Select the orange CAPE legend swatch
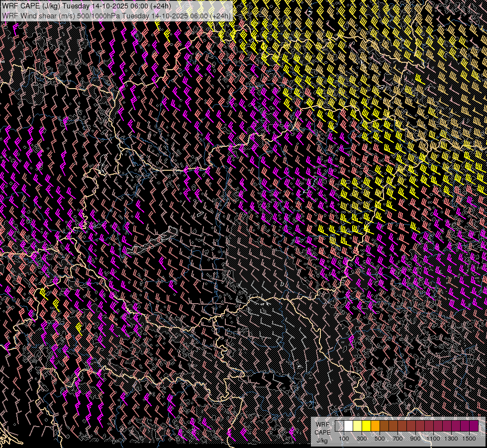The width and height of the screenshot is (487, 448). [375, 426]
